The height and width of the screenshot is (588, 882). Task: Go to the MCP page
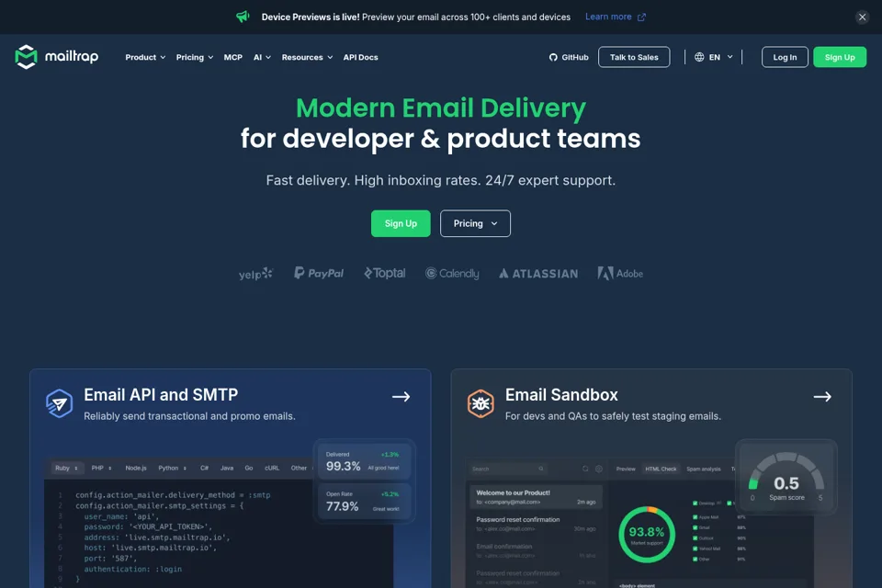[x=232, y=57]
